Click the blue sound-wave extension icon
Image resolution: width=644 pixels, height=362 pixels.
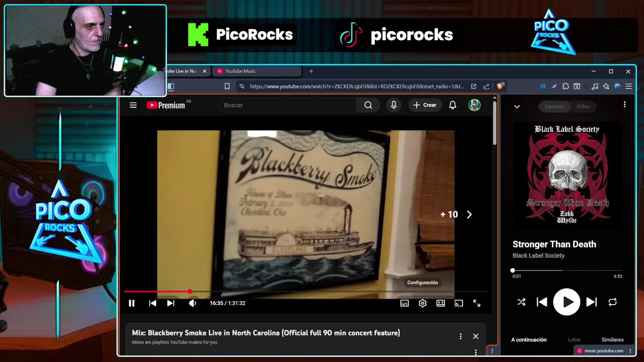click(x=543, y=86)
